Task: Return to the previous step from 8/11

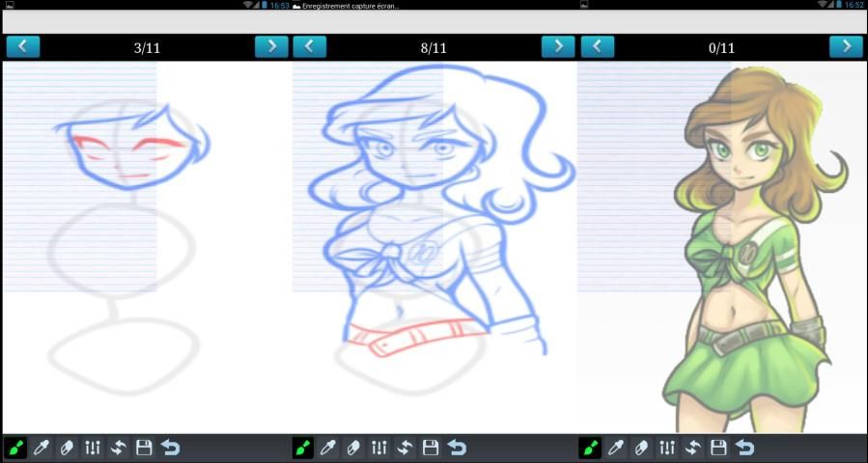Action: pos(309,46)
